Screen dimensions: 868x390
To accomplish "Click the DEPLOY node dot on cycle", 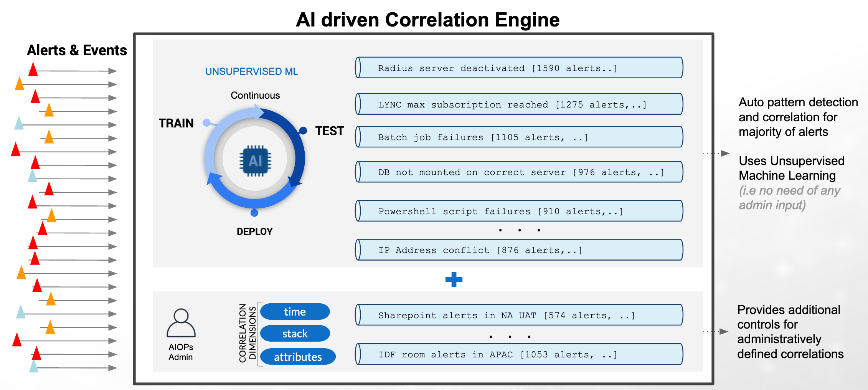I will pos(254,213).
